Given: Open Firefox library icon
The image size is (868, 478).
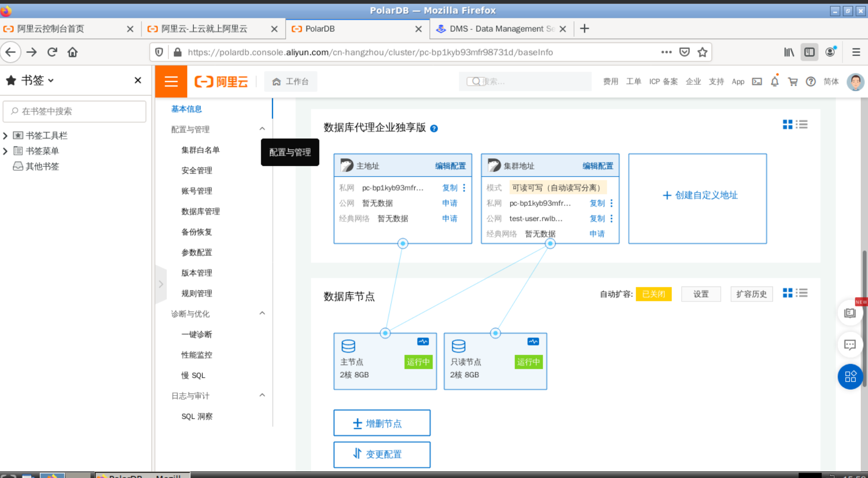Looking at the screenshot, I should click(789, 52).
